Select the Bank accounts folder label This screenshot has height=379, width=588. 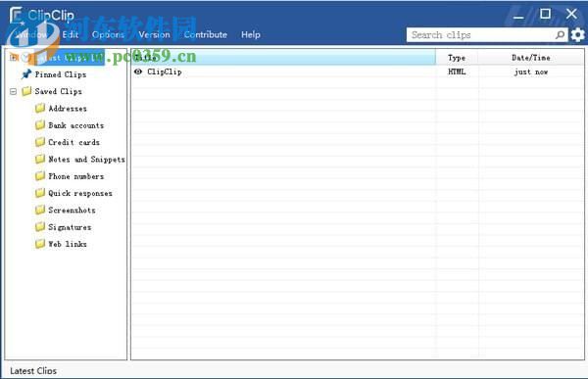(x=76, y=125)
